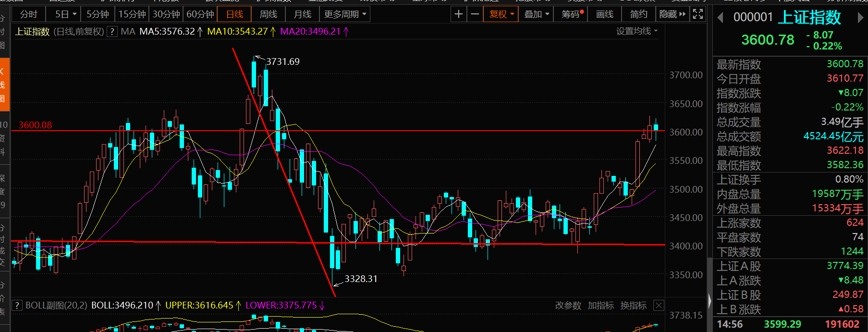The width and height of the screenshot is (868, 332).
Task: Click the 总成交量 value 3.49亿手
Action: click(842, 122)
